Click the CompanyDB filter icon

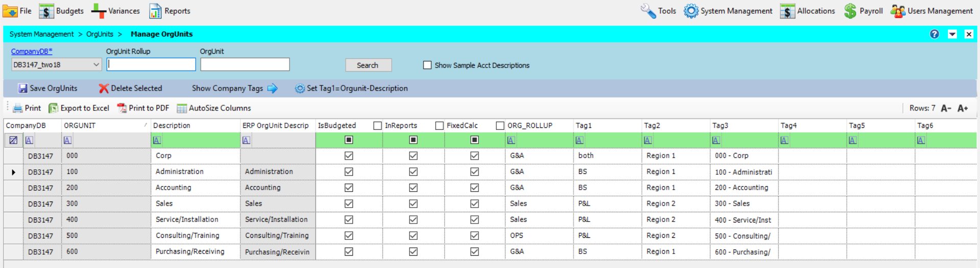click(29, 140)
